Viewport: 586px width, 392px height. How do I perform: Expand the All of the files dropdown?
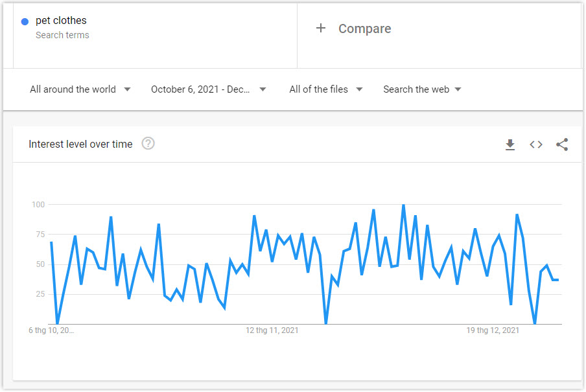tap(326, 89)
